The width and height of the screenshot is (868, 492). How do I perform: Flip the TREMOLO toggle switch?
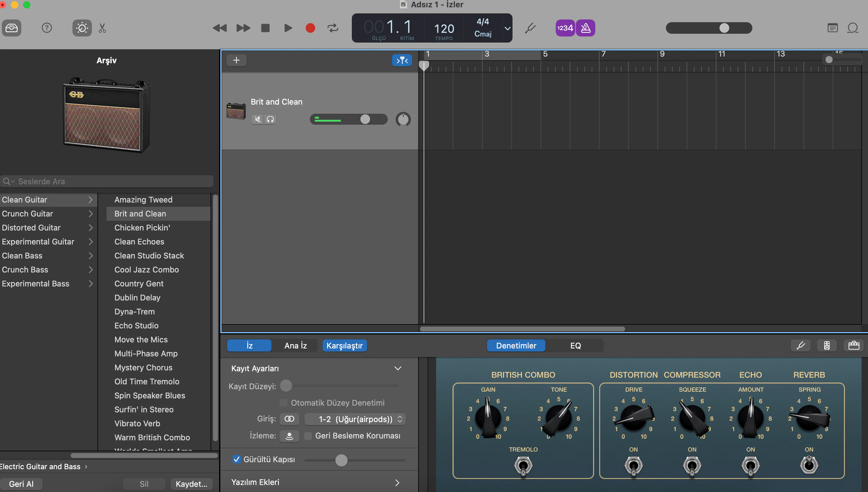tap(523, 466)
